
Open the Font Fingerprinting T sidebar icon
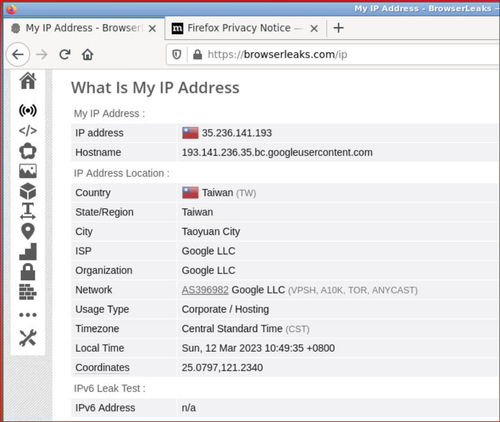pos(28,211)
